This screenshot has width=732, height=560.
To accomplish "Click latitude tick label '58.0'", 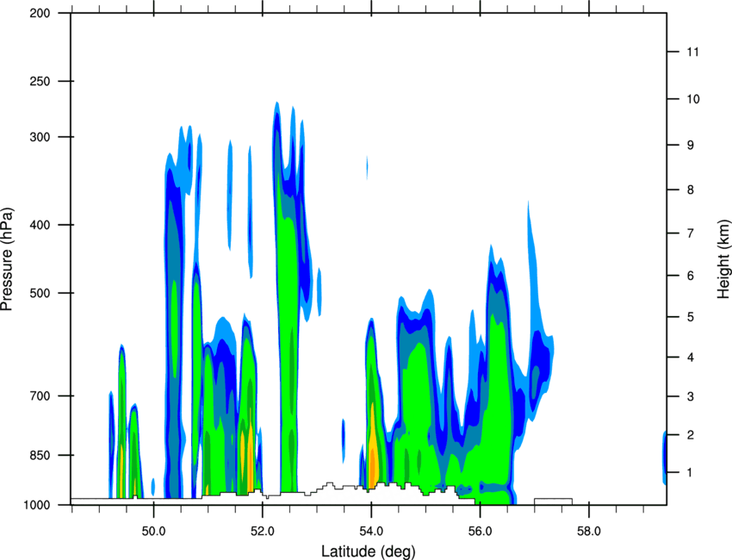I will pyautogui.click(x=589, y=532).
